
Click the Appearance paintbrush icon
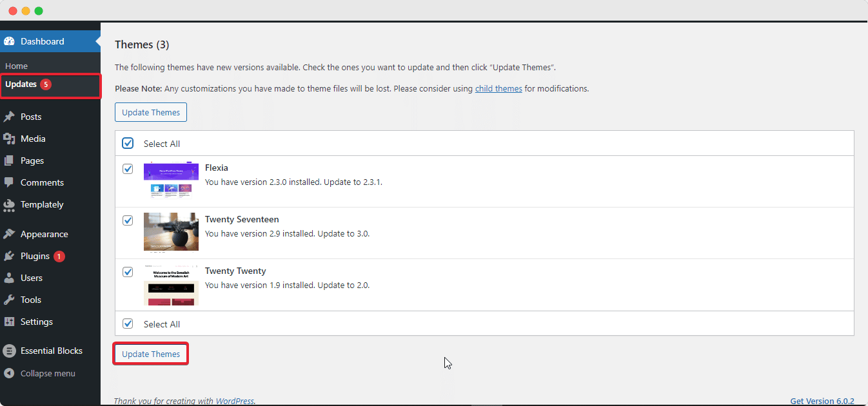[9, 234]
